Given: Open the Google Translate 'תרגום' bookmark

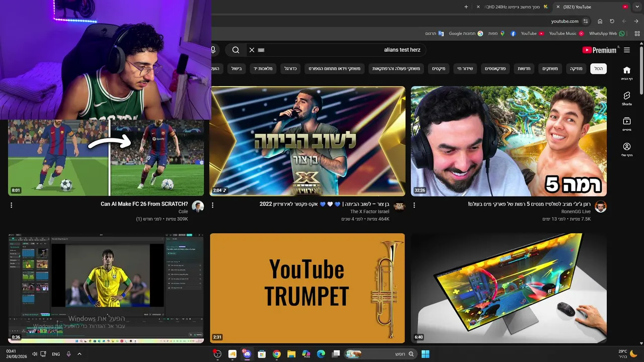Looking at the screenshot, I should [434, 34].
